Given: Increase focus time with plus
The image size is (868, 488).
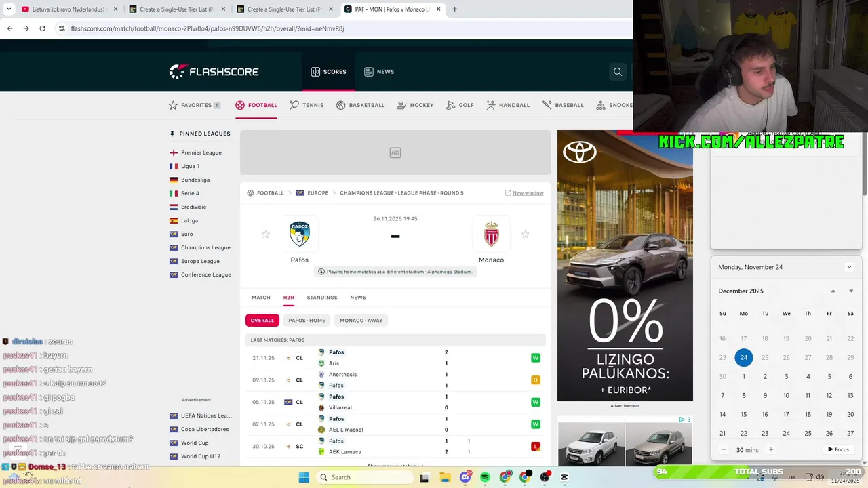Looking at the screenshot, I should point(770,449).
